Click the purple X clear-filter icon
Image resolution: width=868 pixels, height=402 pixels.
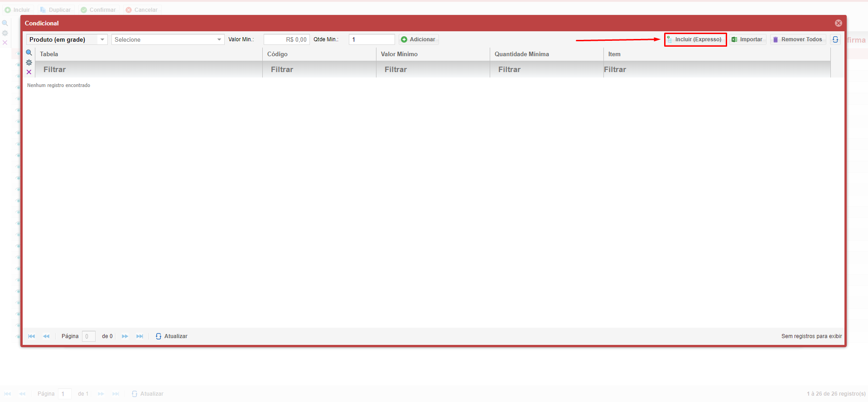[x=29, y=72]
